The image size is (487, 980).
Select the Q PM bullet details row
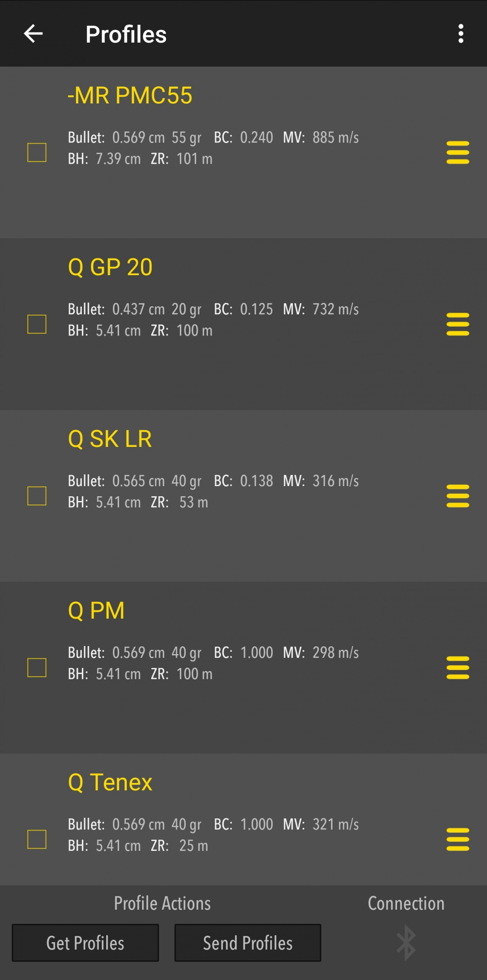213,653
